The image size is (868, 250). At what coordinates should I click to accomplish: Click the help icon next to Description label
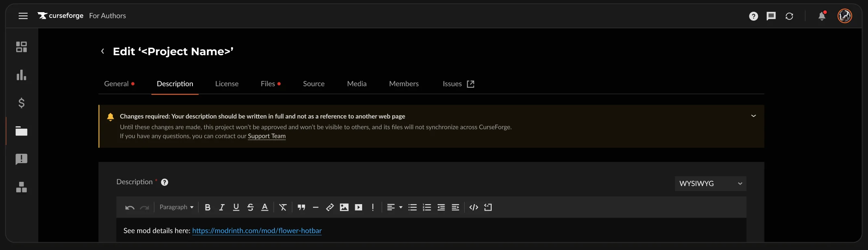(164, 182)
